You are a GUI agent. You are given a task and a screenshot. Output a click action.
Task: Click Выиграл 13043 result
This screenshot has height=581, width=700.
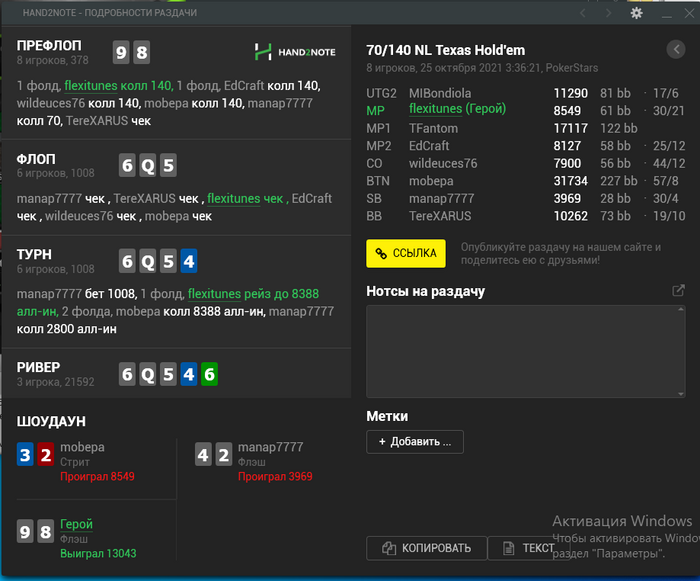[x=98, y=553]
